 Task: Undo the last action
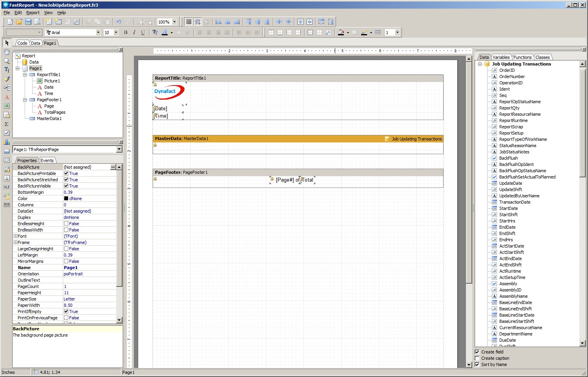coord(119,22)
